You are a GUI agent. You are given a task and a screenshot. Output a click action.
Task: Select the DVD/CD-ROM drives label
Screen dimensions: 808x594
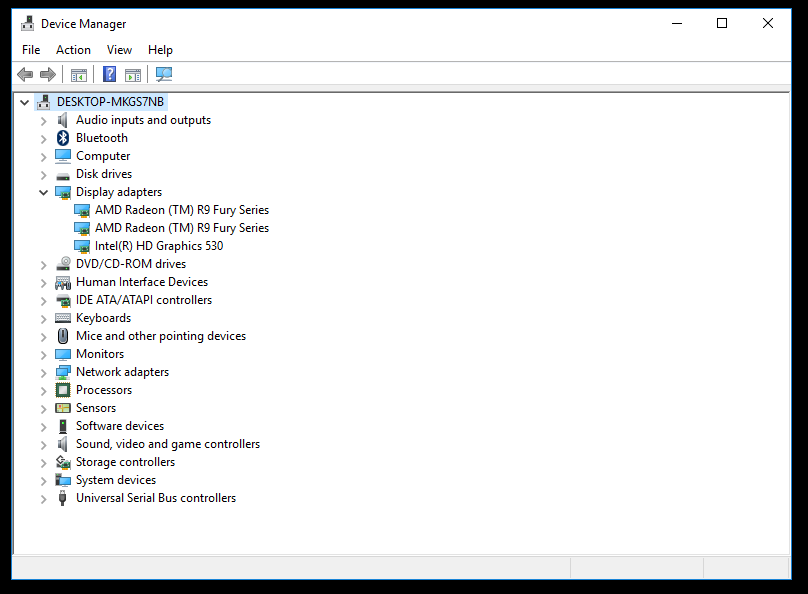tap(131, 264)
